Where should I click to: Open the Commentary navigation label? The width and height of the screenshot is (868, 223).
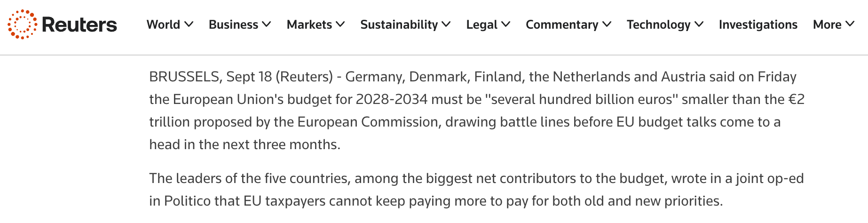(x=562, y=24)
